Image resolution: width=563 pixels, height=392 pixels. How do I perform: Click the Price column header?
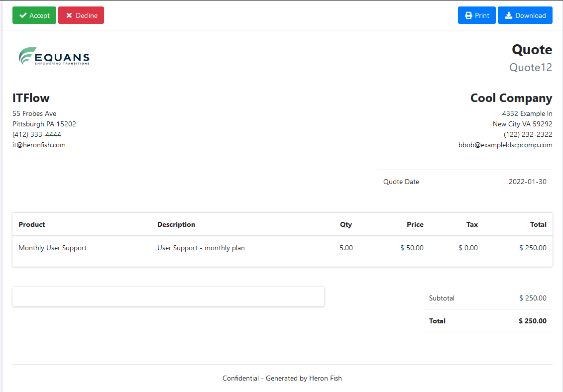(415, 224)
